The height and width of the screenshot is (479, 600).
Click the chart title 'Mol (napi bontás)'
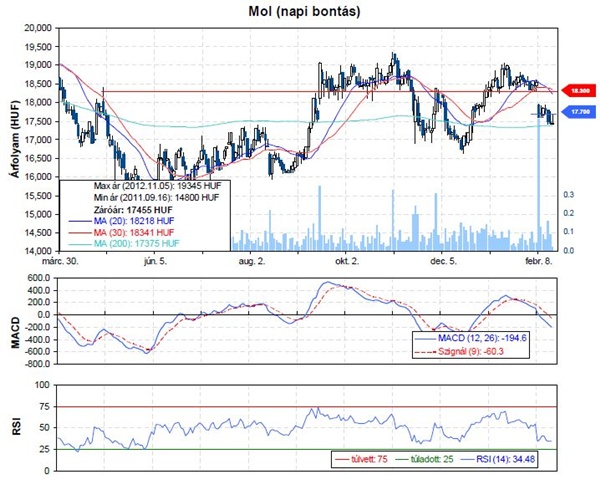coord(304,11)
